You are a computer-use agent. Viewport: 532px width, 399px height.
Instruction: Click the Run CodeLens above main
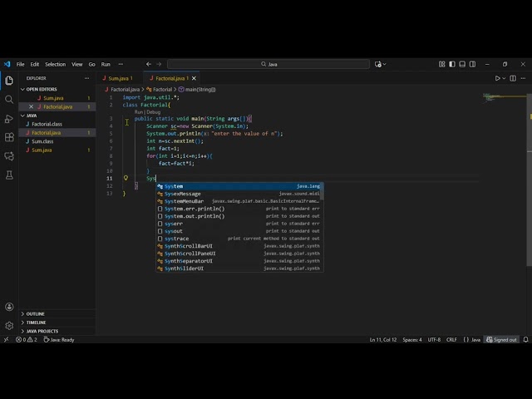point(139,112)
